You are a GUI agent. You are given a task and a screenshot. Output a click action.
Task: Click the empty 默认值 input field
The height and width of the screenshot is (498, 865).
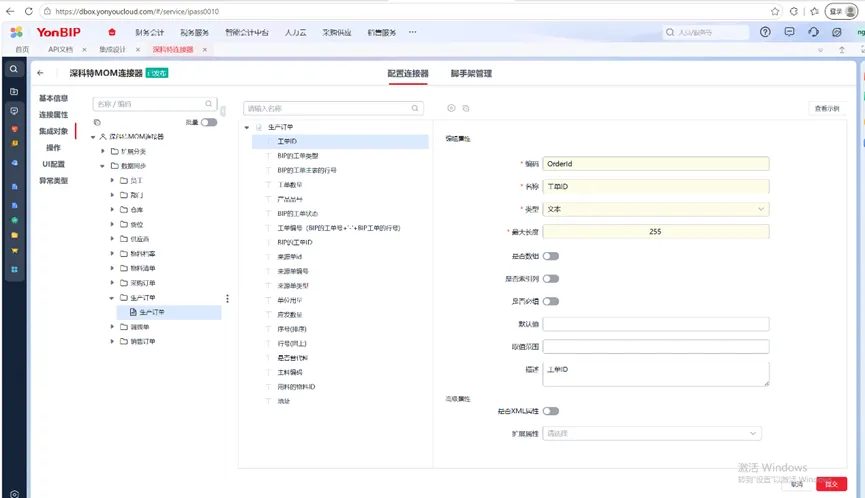click(x=655, y=324)
